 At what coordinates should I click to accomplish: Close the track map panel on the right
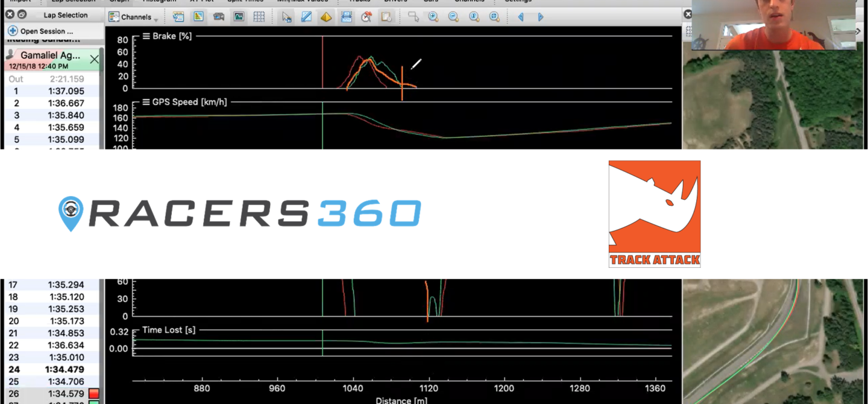point(688,14)
